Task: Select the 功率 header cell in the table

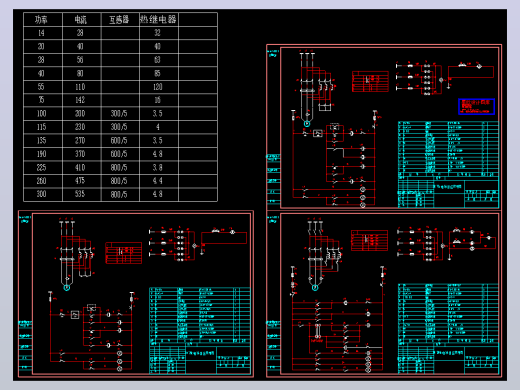Action: tap(43, 20)
